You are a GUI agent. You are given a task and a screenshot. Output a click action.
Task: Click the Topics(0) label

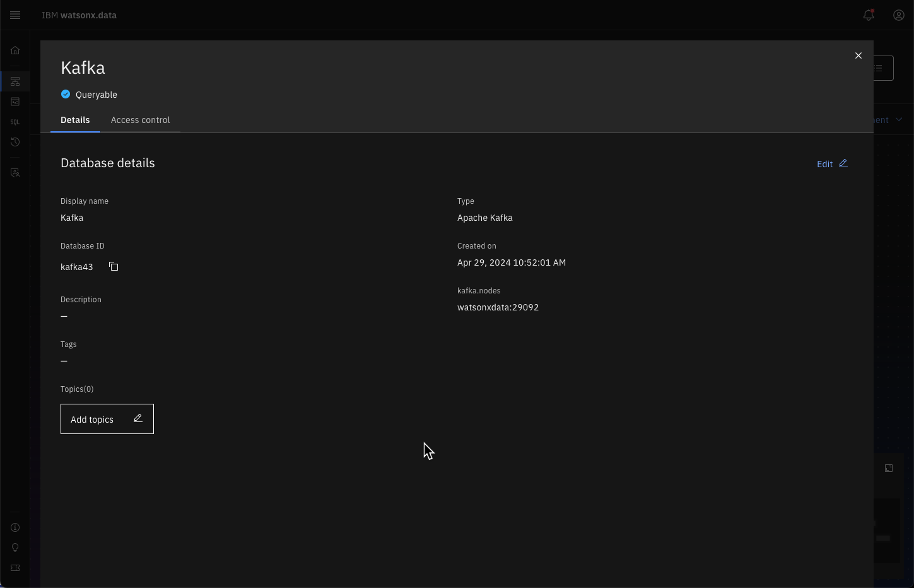(x=77, y=389)
